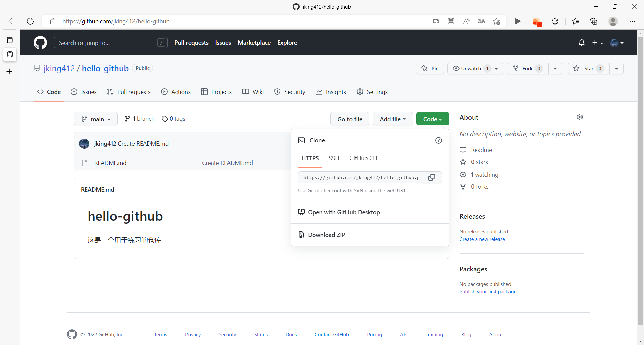Viewport: 644px width, 345px height.
Task: Open the repository Issues tab
Action: click(84, 92)
